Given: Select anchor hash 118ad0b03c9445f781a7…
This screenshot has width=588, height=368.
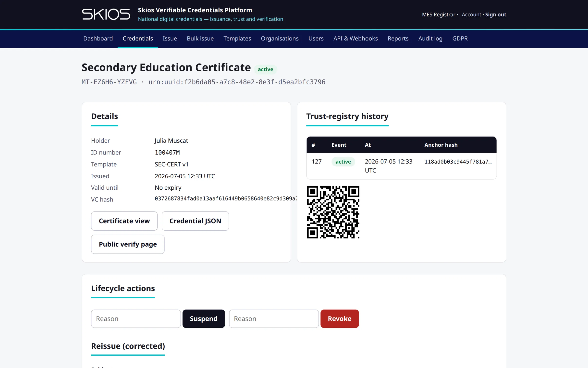Looking at the screenshot, I should point(458,162).
